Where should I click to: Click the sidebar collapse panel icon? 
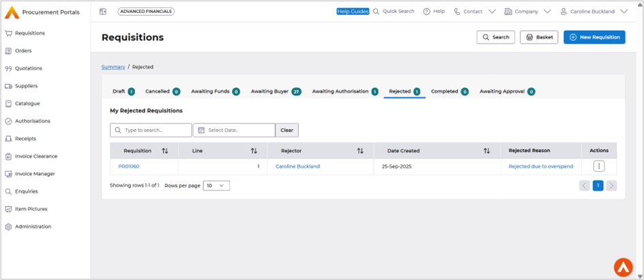pos(103,12)
